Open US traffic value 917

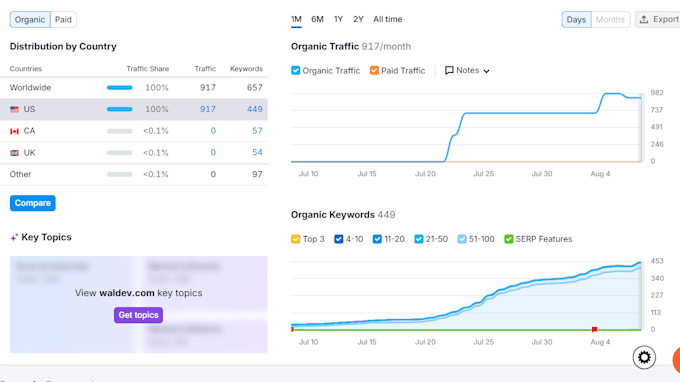(208, 109)
